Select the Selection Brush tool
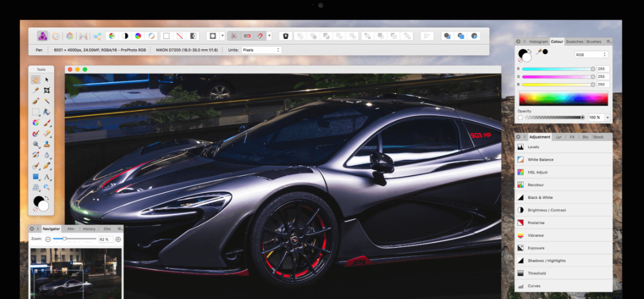Image resolution: width=644 pixels, height=299 pixels. tap(36, 101)
